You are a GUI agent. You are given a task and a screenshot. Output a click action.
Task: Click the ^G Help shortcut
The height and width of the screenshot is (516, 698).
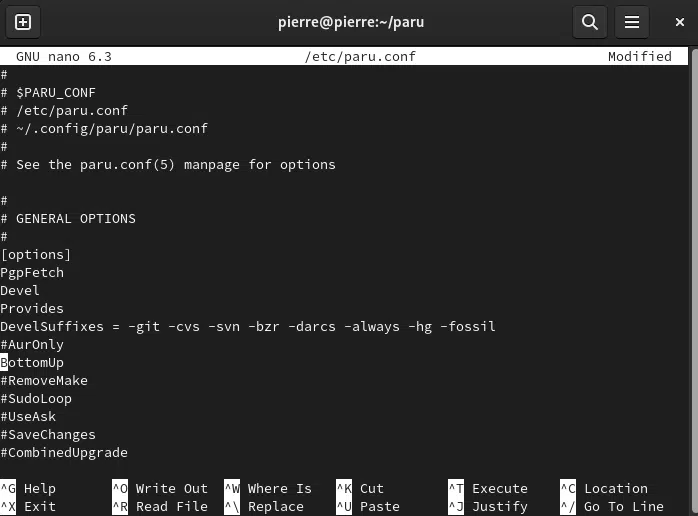tap(28, 488)
